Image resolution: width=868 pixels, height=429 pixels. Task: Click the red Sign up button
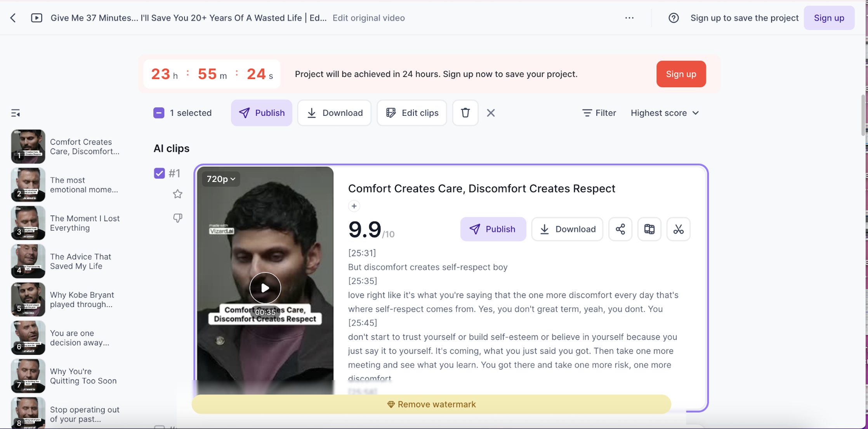681,74
